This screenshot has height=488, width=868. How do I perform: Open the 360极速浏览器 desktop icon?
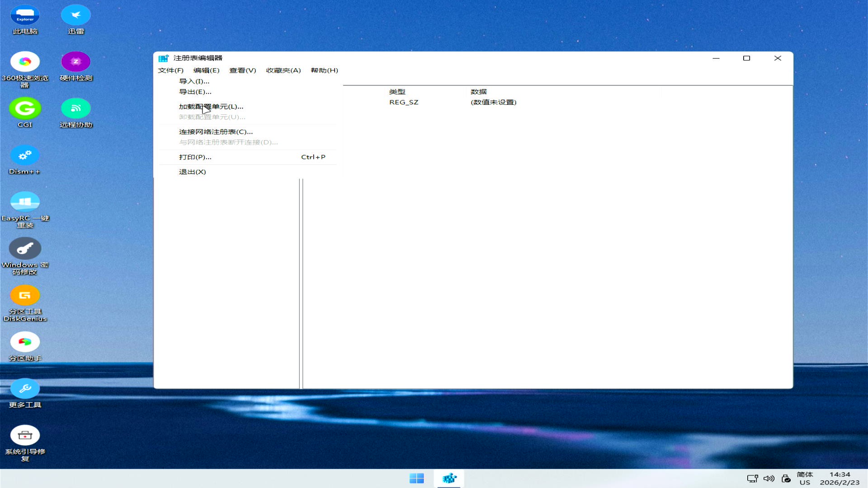(25, 62)
